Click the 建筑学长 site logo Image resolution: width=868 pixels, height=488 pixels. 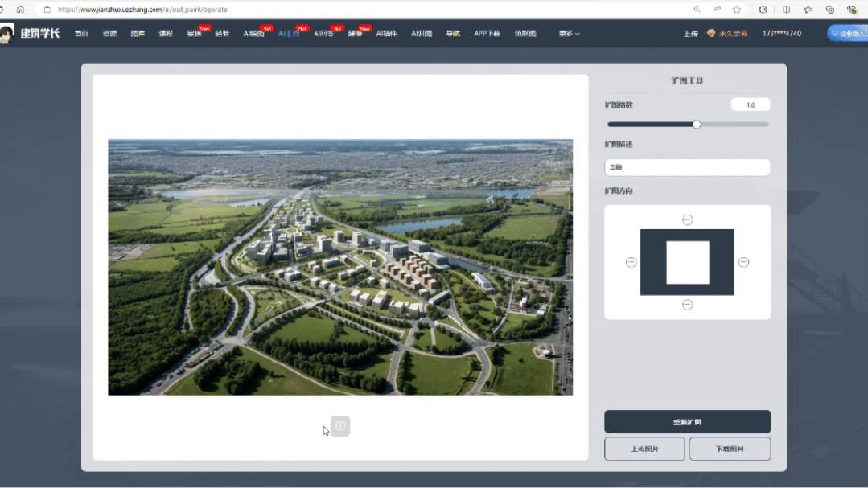click(30, 33)
